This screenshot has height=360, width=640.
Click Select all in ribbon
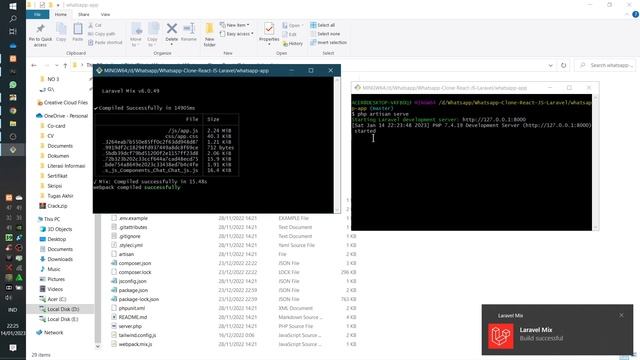tap(322, 25)
